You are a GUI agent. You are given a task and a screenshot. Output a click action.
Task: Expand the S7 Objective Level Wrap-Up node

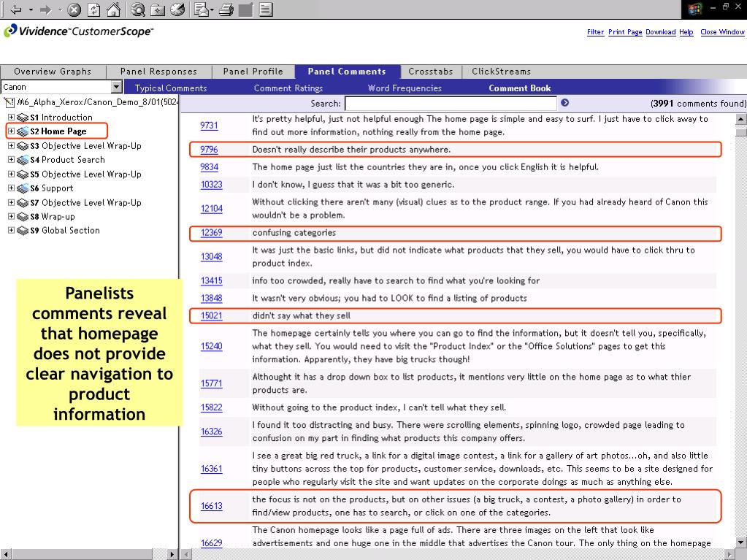tap(11, 202)
